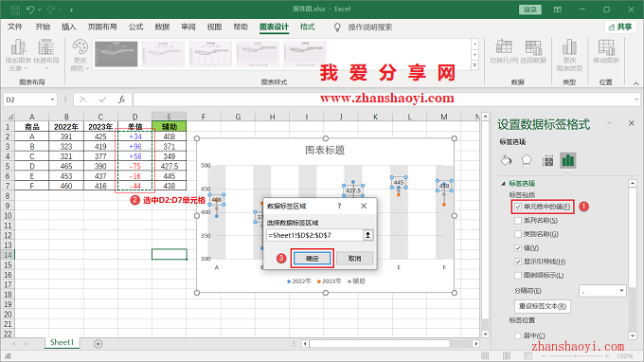This screenshot has height=362, width=644.
Task: Select the Effects pentagon icon
Action: click(527, 160)
